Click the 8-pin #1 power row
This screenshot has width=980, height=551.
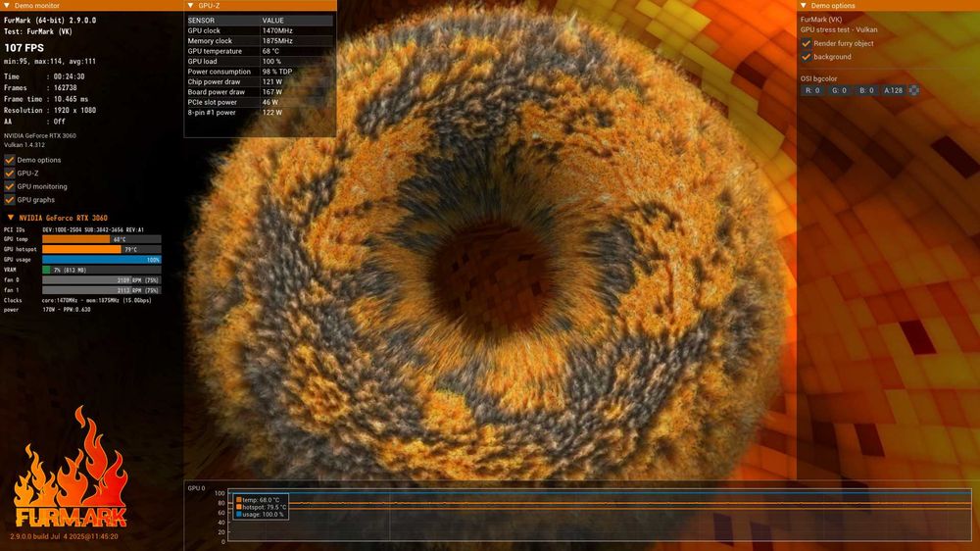[x=260, y=113]
